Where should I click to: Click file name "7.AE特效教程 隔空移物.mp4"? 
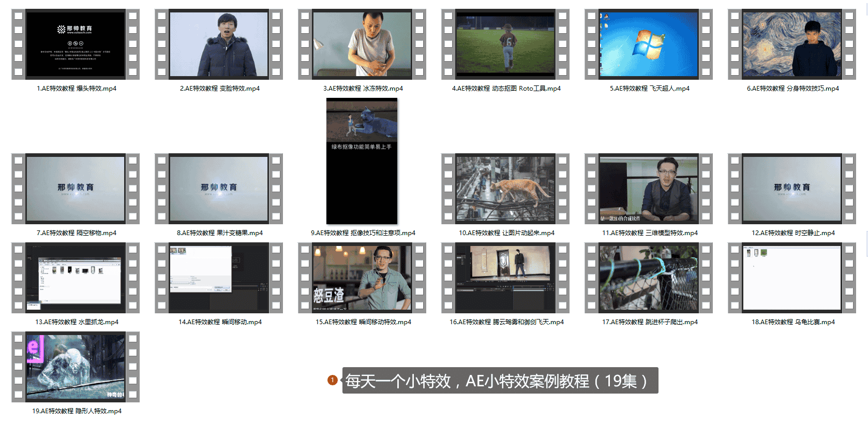point(77,233)
